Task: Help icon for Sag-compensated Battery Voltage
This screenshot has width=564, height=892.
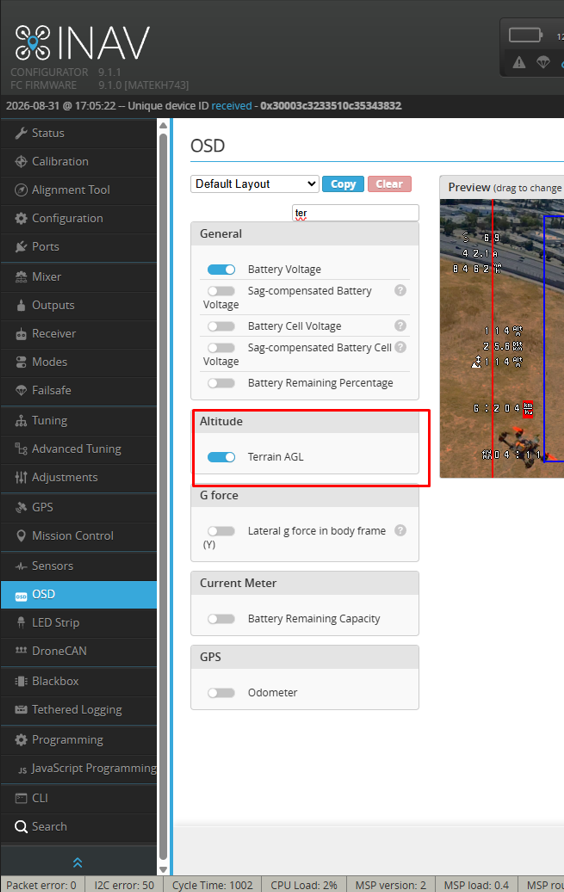Action: tap(401, 291)
